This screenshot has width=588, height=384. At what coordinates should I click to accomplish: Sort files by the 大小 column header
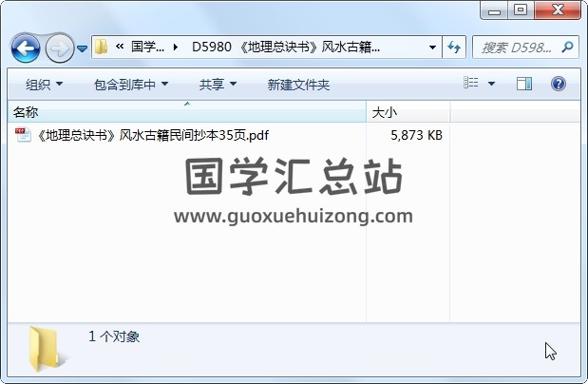point(408,112)
